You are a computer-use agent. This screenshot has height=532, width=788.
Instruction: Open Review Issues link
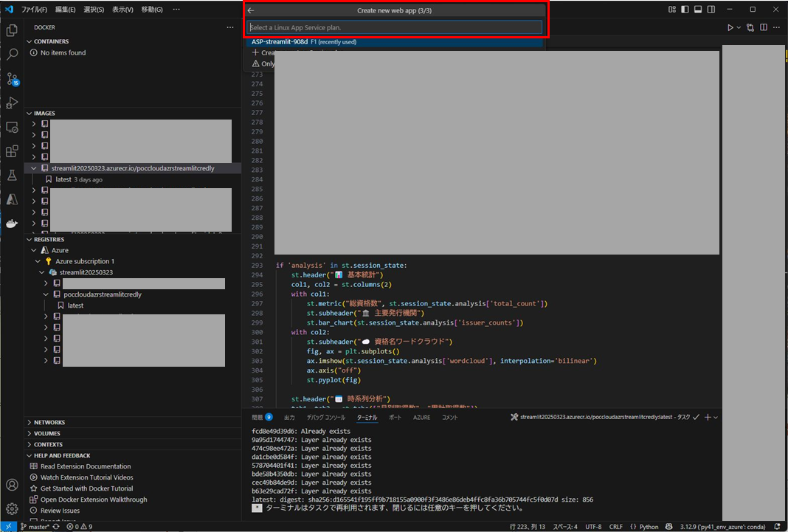click(x=60, y=511)
